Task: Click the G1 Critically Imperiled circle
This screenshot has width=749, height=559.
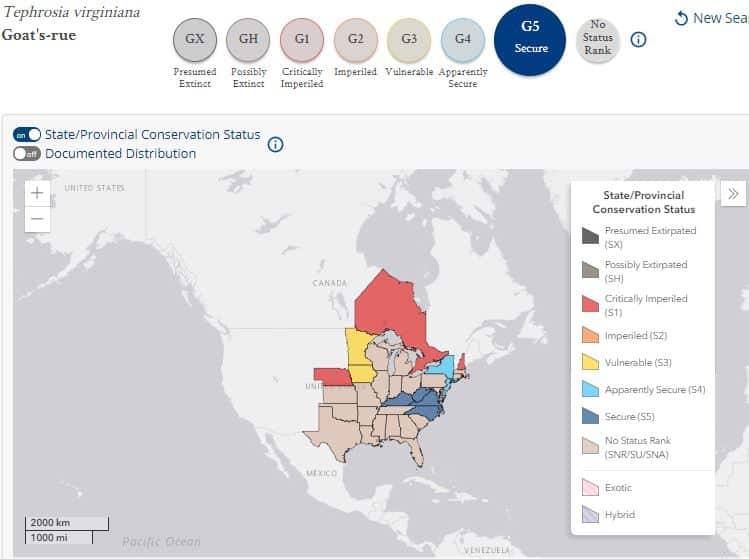Action: pos(302,40)
